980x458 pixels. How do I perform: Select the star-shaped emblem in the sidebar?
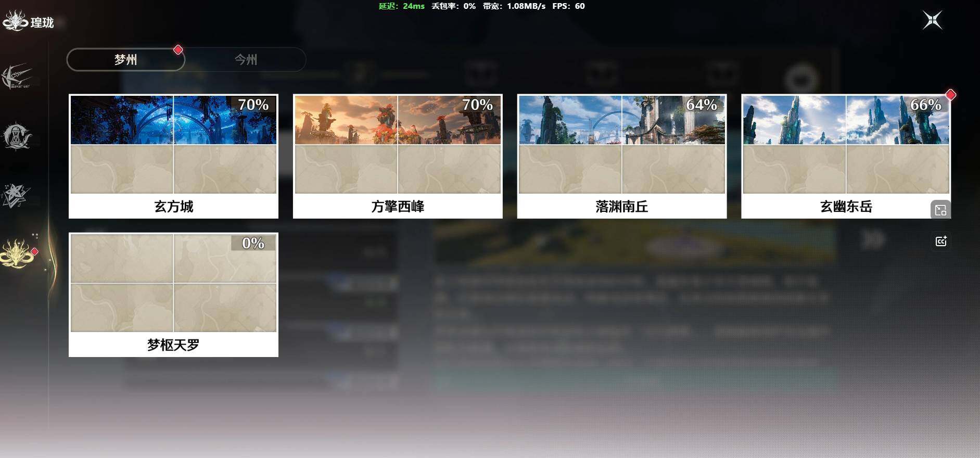[x=16, y=196]
